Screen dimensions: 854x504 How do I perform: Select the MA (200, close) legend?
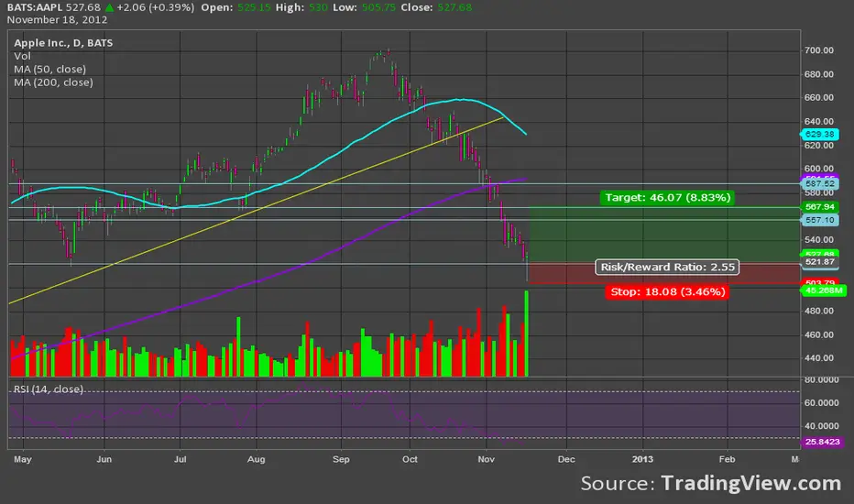click(53, 82)
